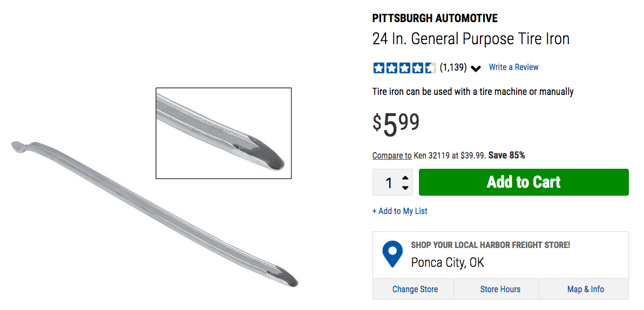
Task: Click the 24 In. General Purpose Tire Iron title
Action: click(471, 39)
